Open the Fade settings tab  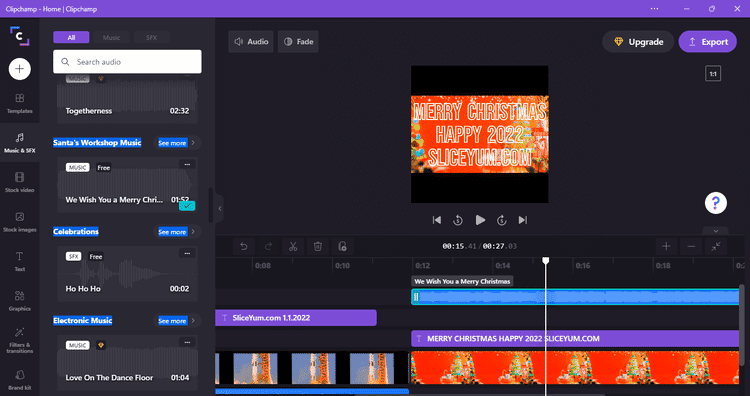click(x=298, y=42)
